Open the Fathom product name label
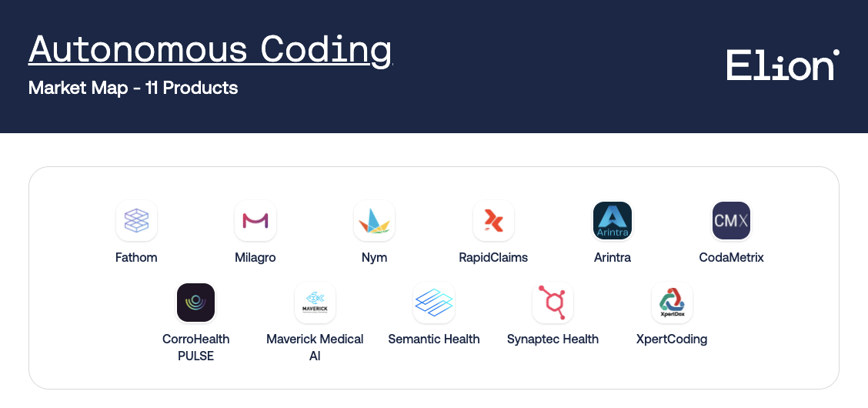Viewport: 868px width, 408px height. (136, 257)
